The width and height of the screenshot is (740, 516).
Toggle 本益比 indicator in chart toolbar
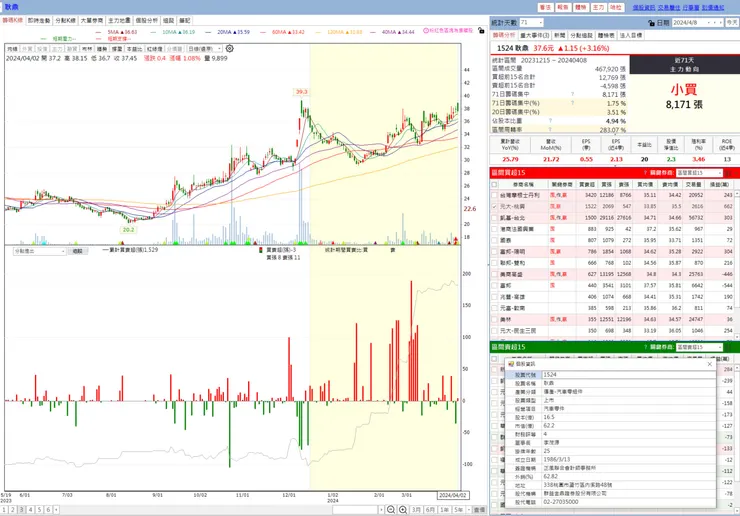[135, 49]
